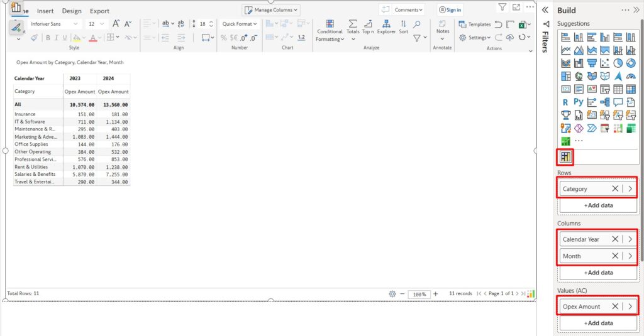Click the Sign in button

coord(450,10)
